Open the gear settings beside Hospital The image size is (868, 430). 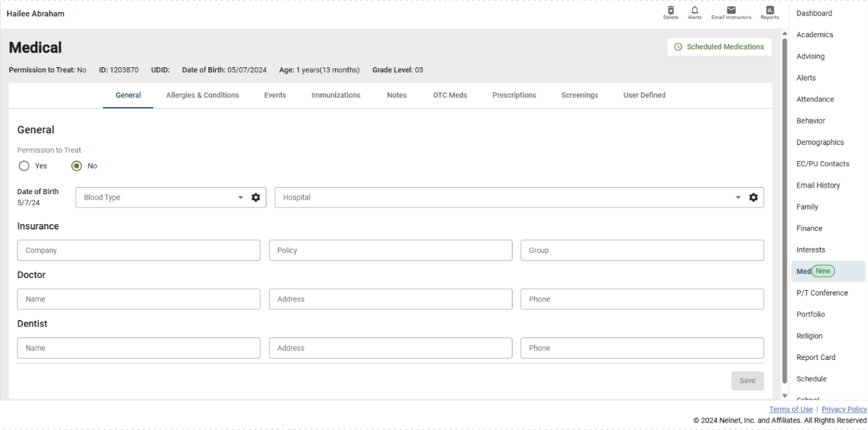click(x=754, y=197)
